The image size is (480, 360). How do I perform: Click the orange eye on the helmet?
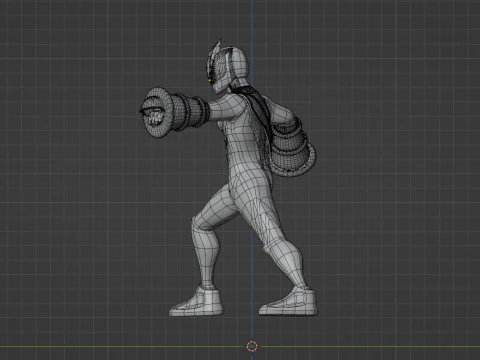[x=210, y=80]
